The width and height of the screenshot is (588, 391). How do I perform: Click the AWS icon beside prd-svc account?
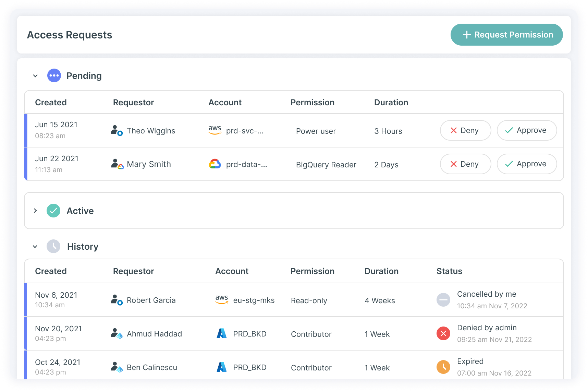pyautogui.click(x=215, y=130)
